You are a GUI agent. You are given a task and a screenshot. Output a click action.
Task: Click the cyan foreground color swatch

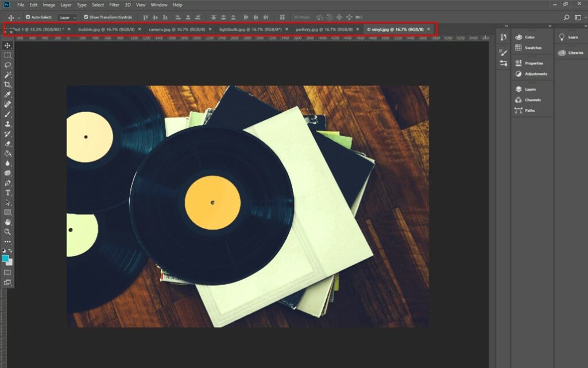click(6, 258)
